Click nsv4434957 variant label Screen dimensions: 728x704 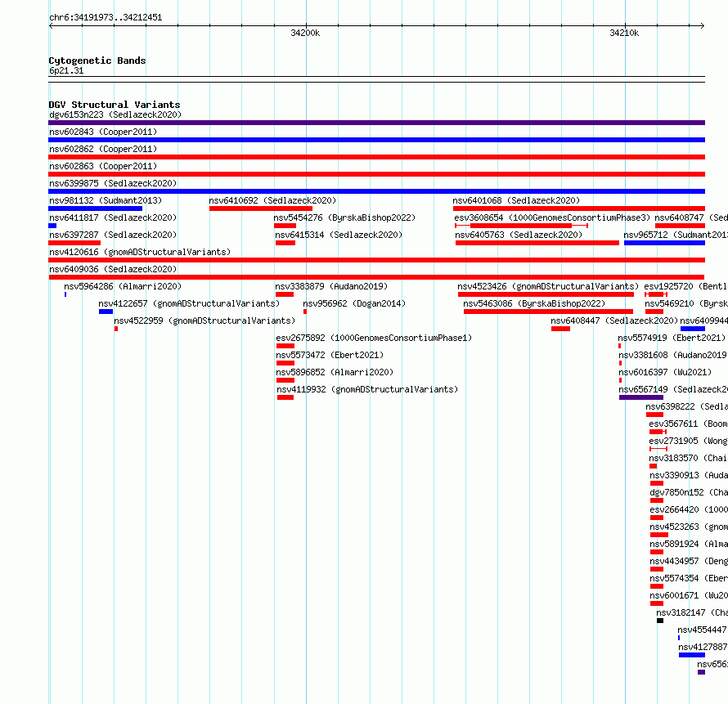tap(689, 561)
